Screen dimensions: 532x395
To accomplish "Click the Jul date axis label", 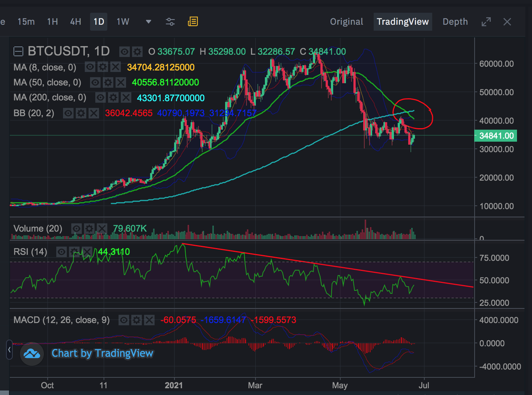I will click(424, 385).
